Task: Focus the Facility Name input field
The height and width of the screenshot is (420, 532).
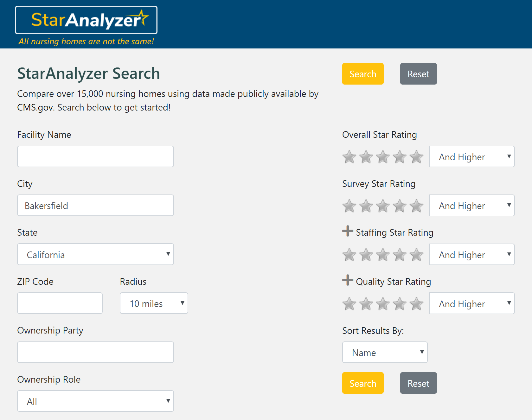Action: (x=95, y=156)
